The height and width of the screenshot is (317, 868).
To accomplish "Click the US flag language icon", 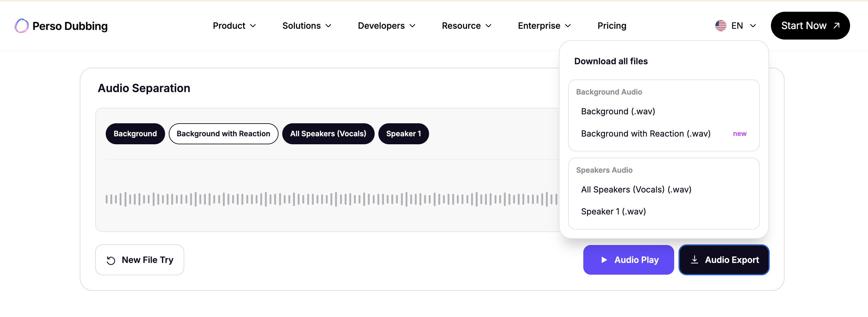I will 721,26.
